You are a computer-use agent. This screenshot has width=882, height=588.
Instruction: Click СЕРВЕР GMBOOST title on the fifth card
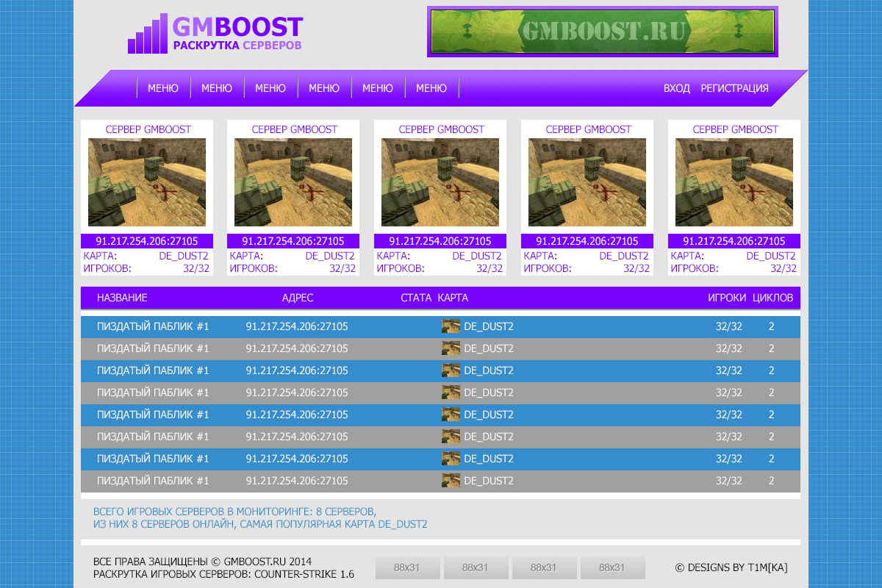(x=736, y=129)
